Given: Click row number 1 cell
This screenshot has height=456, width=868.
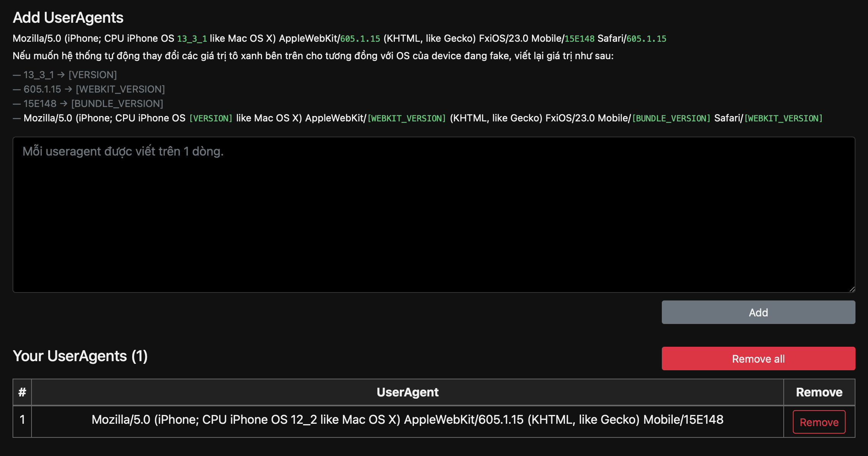Looking at the screenshot, I should [x=22, y=421].
